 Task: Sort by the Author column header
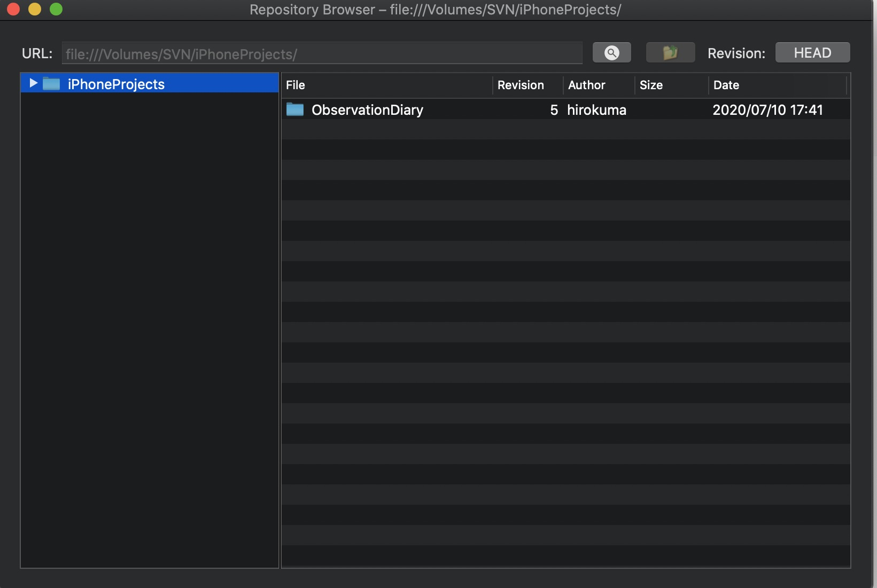tap(587, 85)
